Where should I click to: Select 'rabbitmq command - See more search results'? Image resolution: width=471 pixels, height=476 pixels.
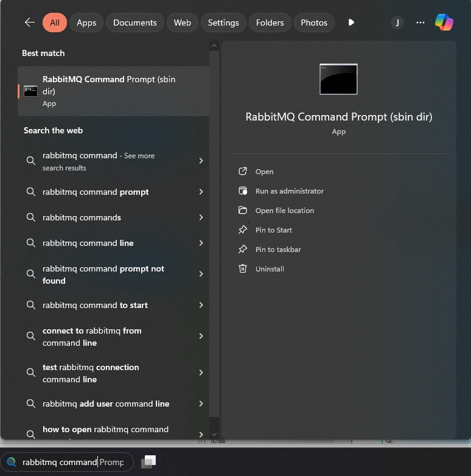click(x=114, y=161)
